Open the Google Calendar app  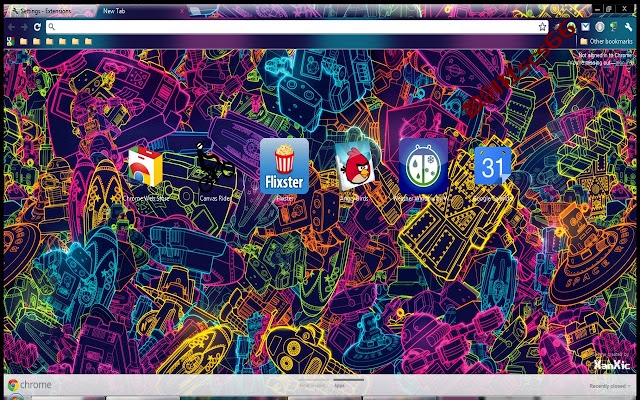493,166
